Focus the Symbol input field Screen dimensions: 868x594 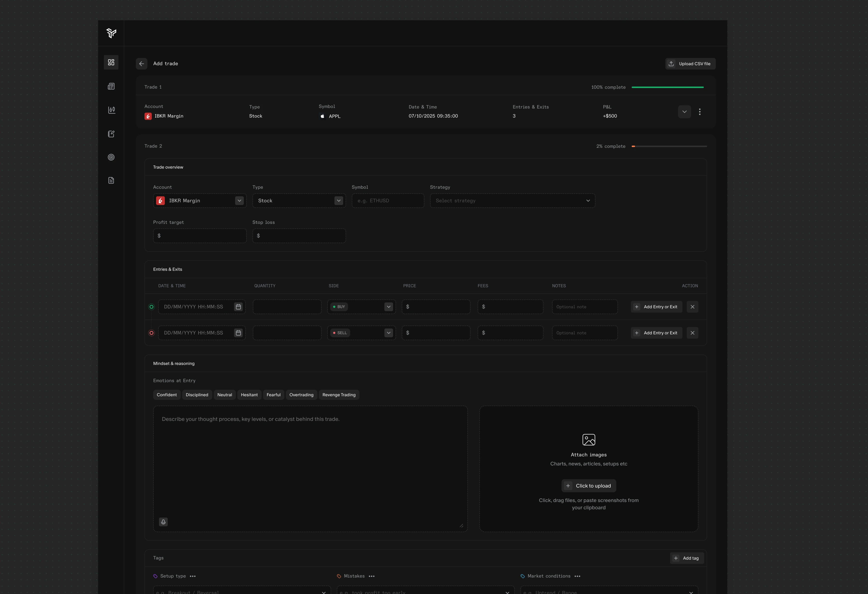point(388,201)
